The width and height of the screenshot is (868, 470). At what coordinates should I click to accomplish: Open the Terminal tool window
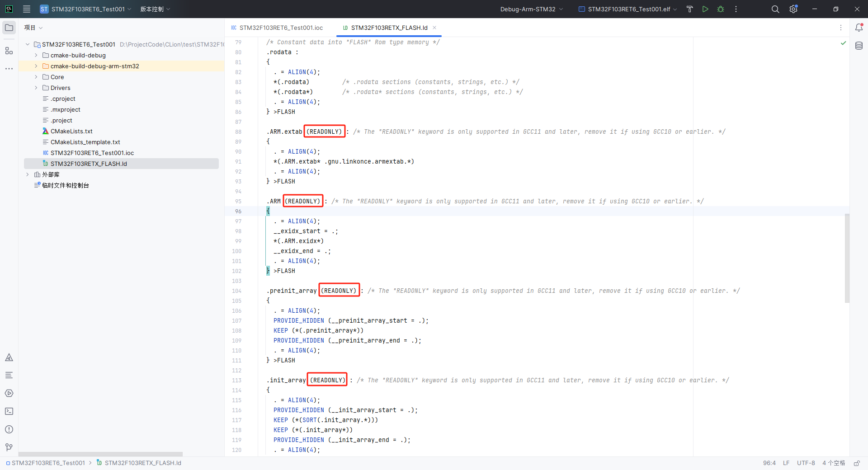[x=9, y=411]
